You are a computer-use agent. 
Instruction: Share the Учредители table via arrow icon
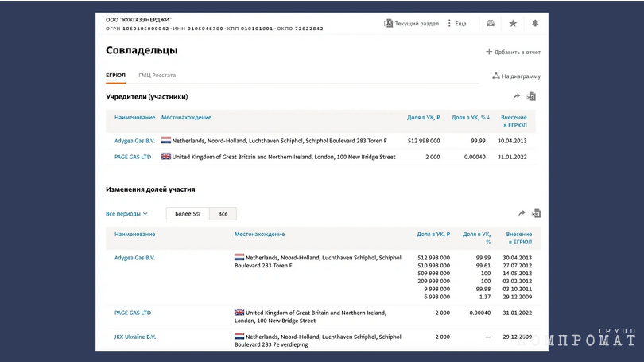[516, 96]
